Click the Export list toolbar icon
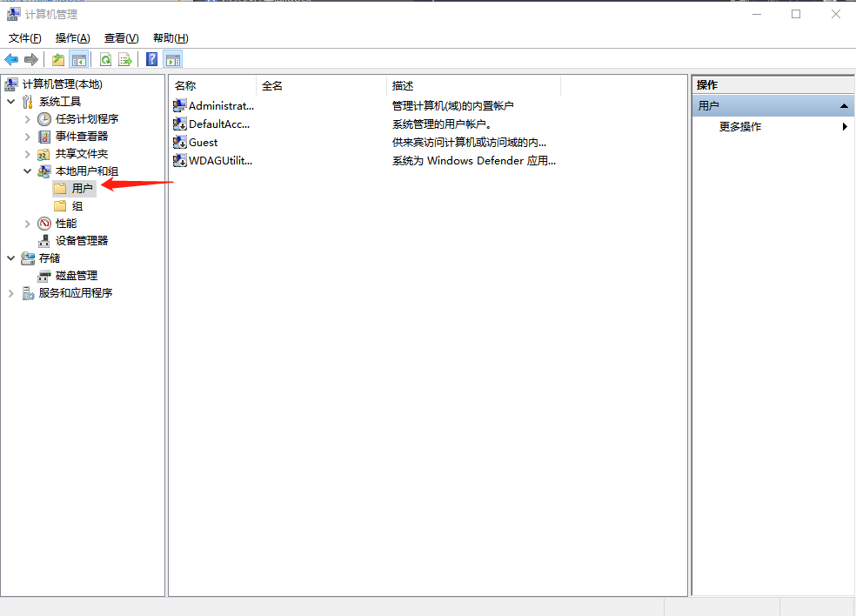Image resolution: width=856 pixels, height=616 pixels. coord(125,59)
